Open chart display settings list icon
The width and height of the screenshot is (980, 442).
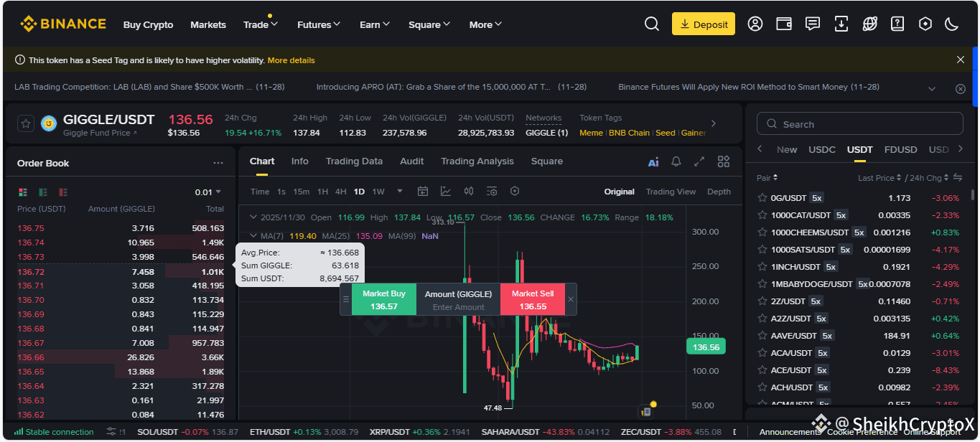tap(492, 191)
